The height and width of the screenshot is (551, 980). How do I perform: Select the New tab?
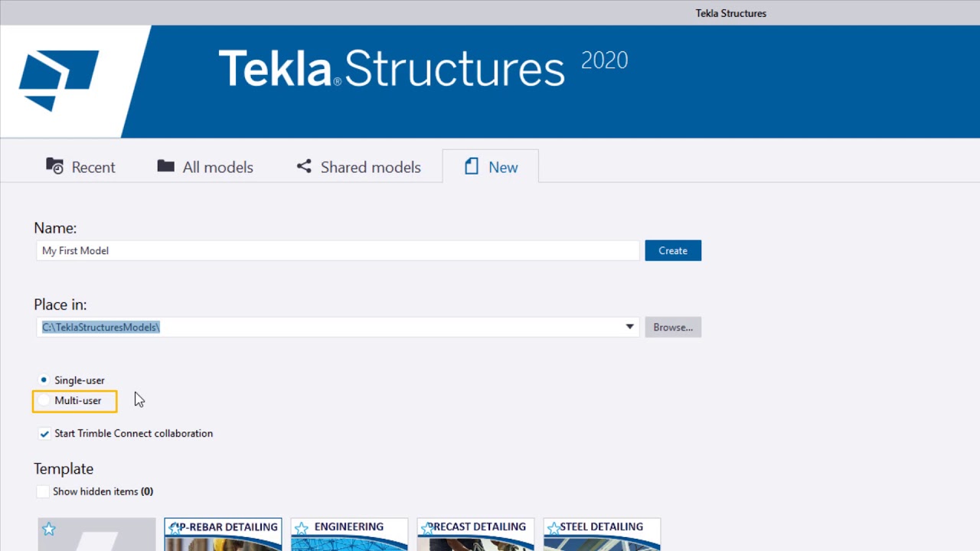click(x=491, y=167)
